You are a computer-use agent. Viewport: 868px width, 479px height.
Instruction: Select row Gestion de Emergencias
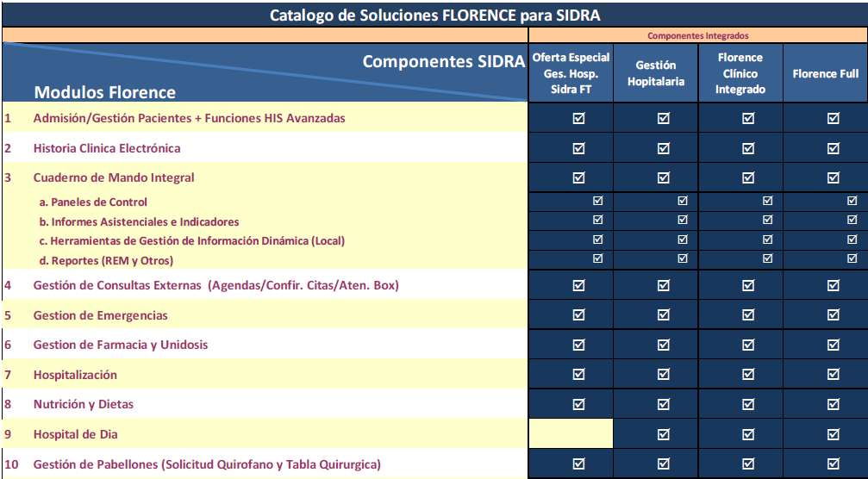(x=265, y=314)
